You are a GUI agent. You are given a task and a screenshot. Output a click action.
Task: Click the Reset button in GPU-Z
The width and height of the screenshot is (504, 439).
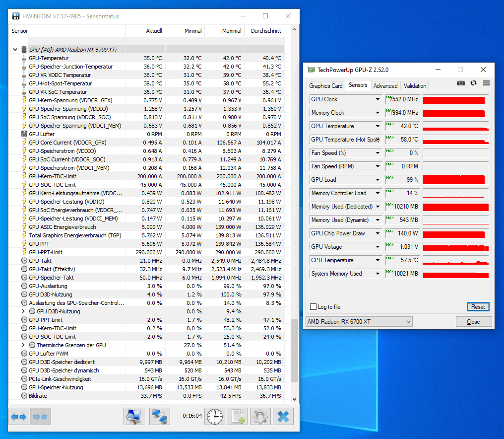coord(478,307)
